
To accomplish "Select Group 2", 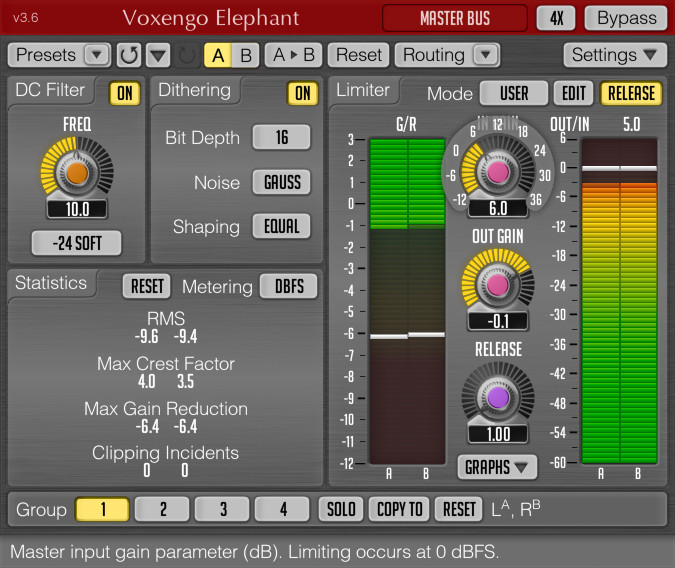I will (x=162, y=509).
